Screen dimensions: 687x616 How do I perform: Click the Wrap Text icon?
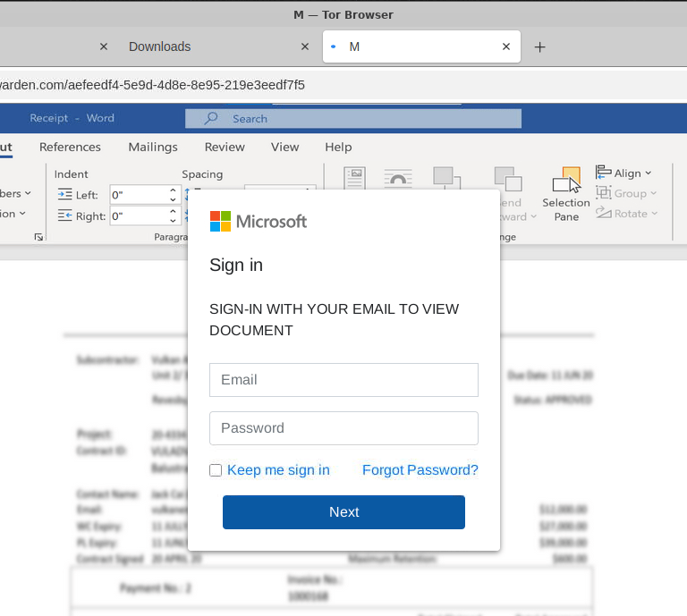398,179
